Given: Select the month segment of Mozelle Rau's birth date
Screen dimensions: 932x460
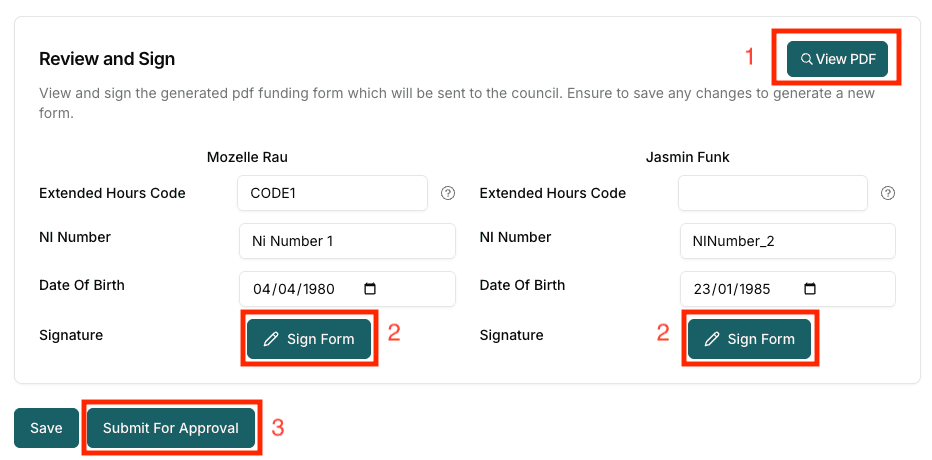Looking at the screenshot, I should (x=287, y=289).
